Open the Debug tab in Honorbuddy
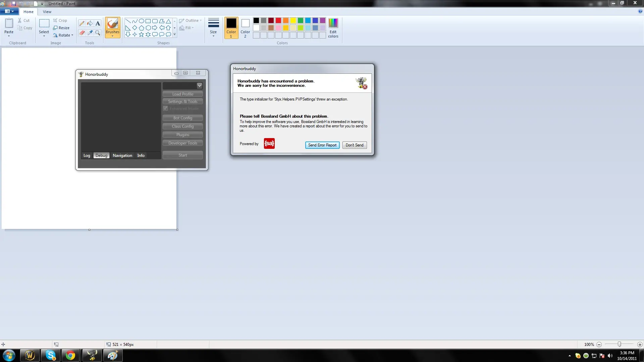Screen dimensions: 644x362 coord(101,156)
